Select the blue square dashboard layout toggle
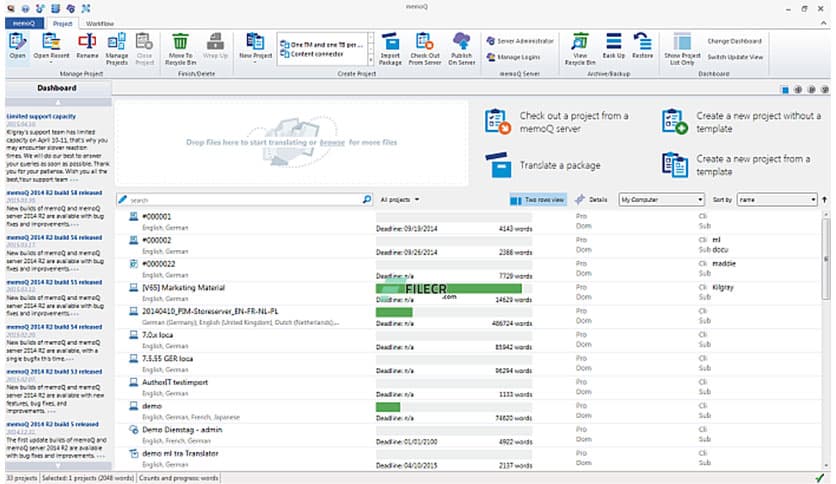 point(785,90)
